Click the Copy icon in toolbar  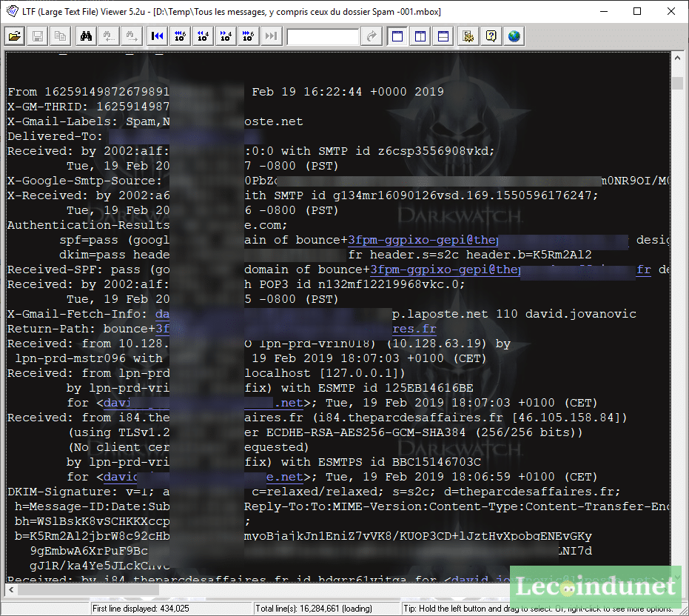60,36
